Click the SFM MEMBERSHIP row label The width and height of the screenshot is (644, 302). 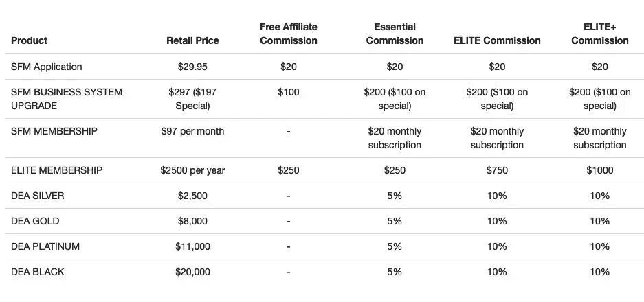54,131
